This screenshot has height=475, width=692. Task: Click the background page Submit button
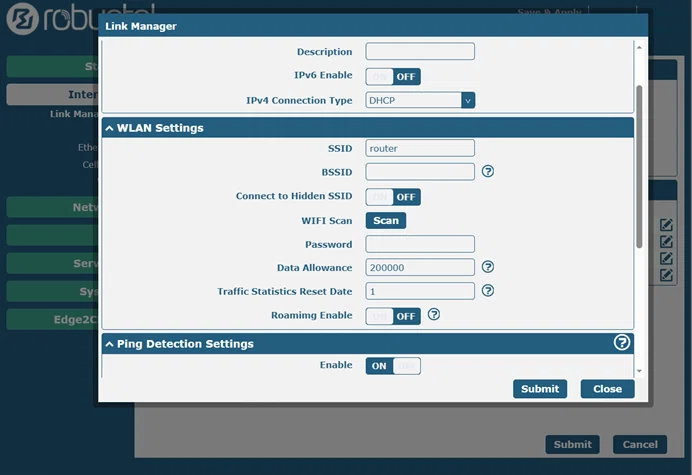(572, 445)
